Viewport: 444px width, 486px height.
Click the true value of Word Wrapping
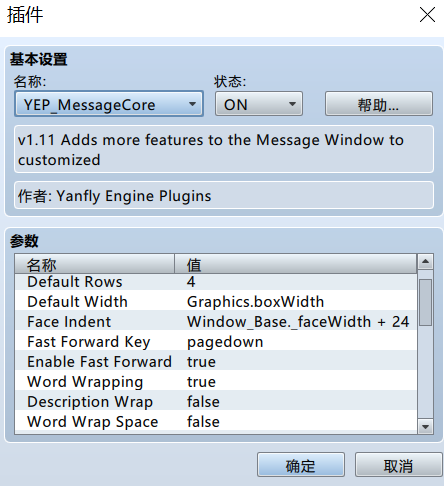pyautogui.click(x=201, y=382)
